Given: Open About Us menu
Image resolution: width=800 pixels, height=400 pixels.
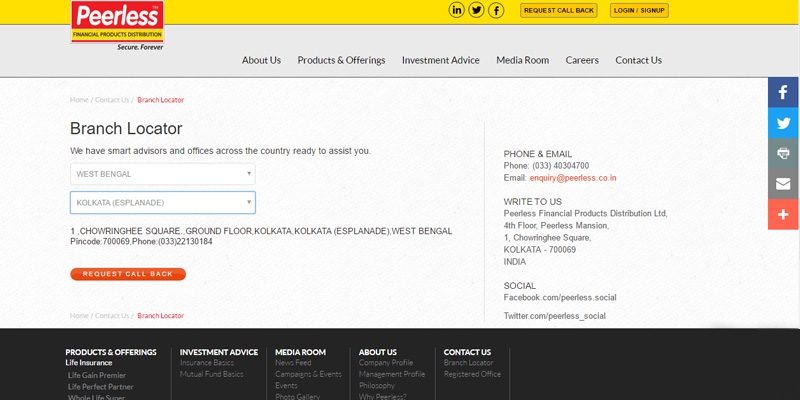Looking at the screenshot, I should point(261,60).
